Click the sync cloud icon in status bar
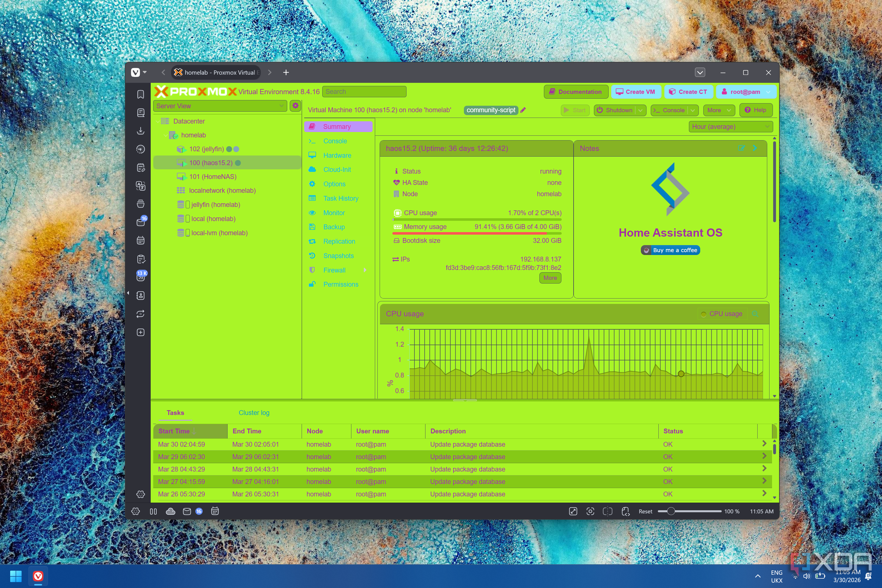The width and height of the screenshot is (882, 588). coord(171,511)
